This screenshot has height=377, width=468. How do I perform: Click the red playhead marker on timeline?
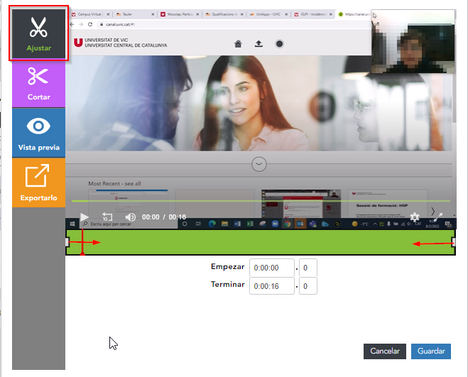(x=82, y=242)
